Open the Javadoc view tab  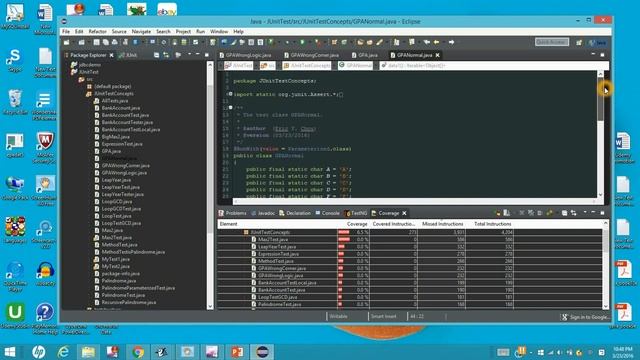pos(263,213)
